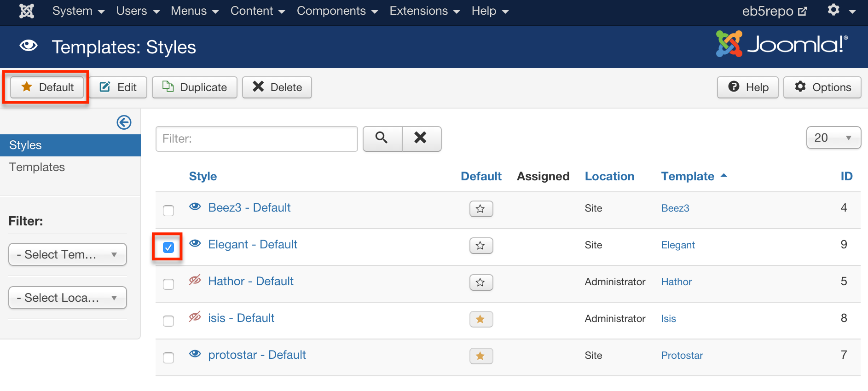Click default star for isis - Default
This screenshot has width=868, height=391.
[x=481, y=319]
